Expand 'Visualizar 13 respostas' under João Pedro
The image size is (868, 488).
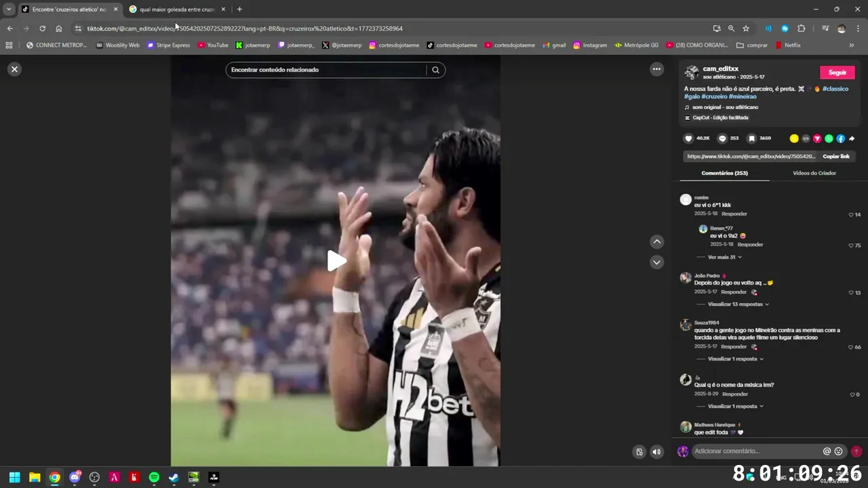(x=738, y=304)
